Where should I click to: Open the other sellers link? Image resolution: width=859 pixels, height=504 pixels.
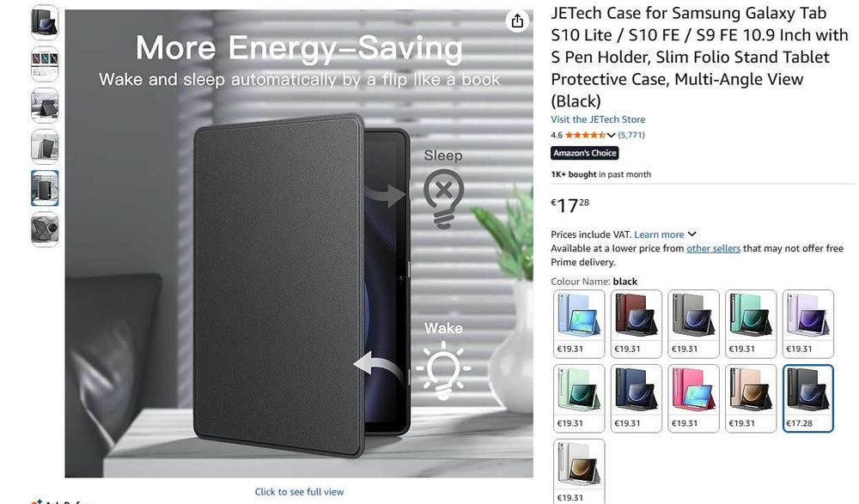pyautogui.click(x=713, y=248)
